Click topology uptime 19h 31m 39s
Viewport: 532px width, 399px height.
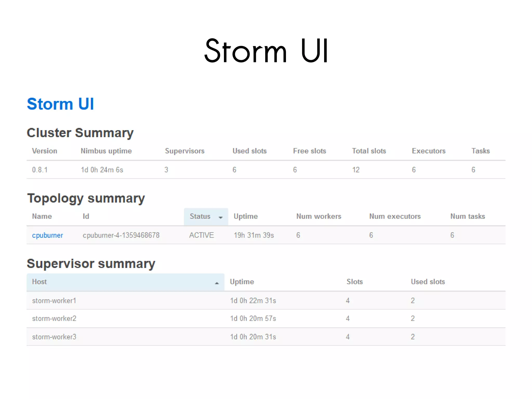tap(254, 235)
